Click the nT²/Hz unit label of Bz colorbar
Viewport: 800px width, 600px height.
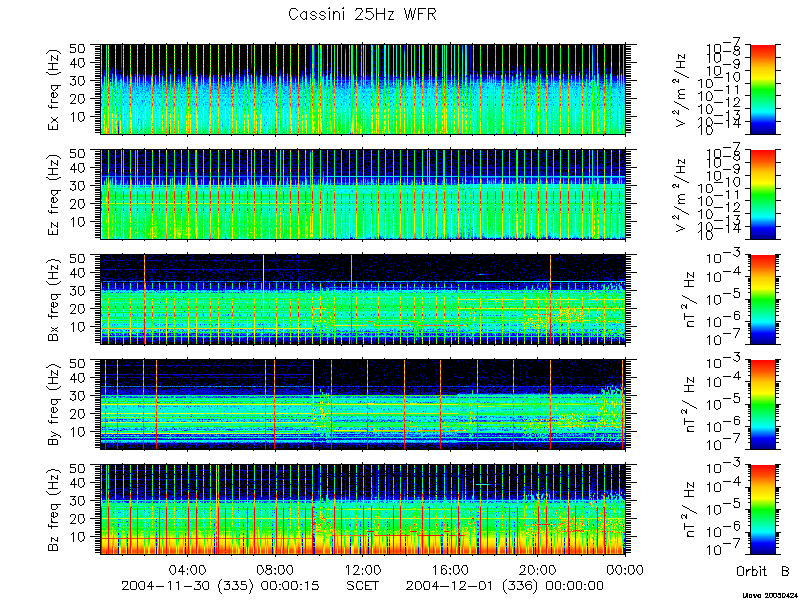[x=689, y=510]
